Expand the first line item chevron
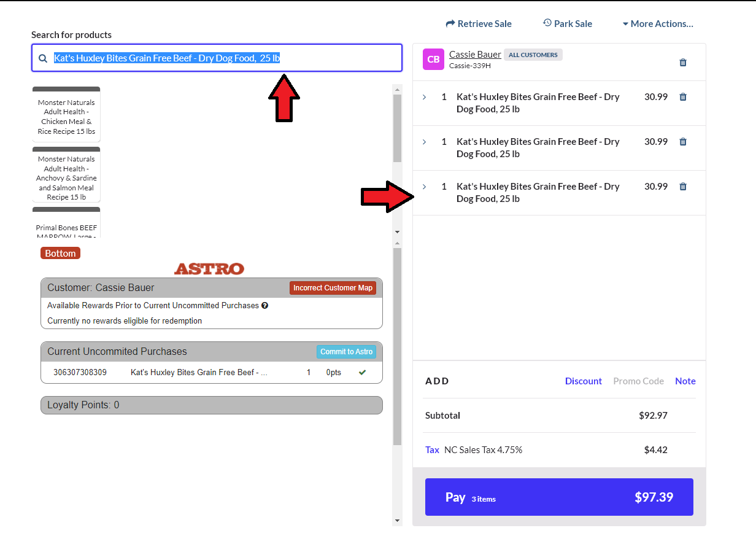 [x=424, y=97]
